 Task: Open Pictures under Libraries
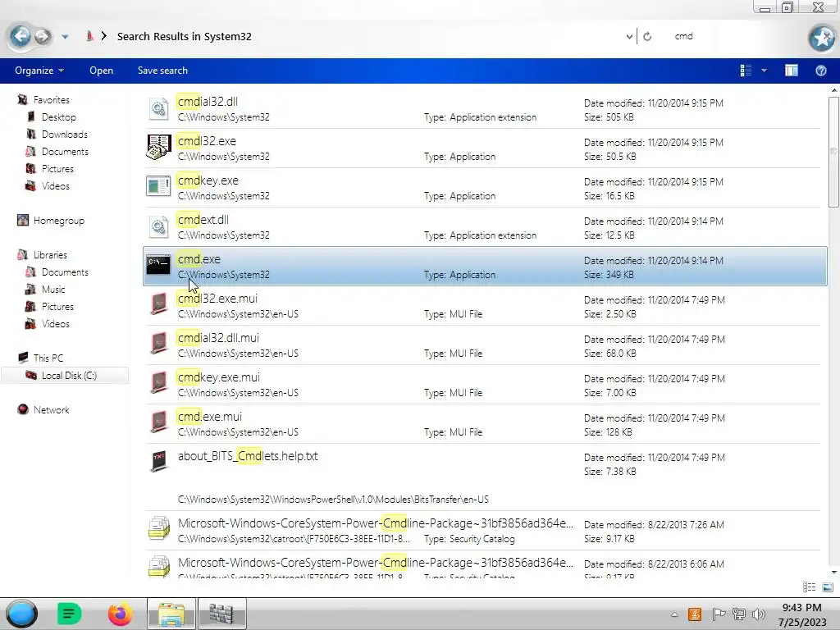point(57,306)
